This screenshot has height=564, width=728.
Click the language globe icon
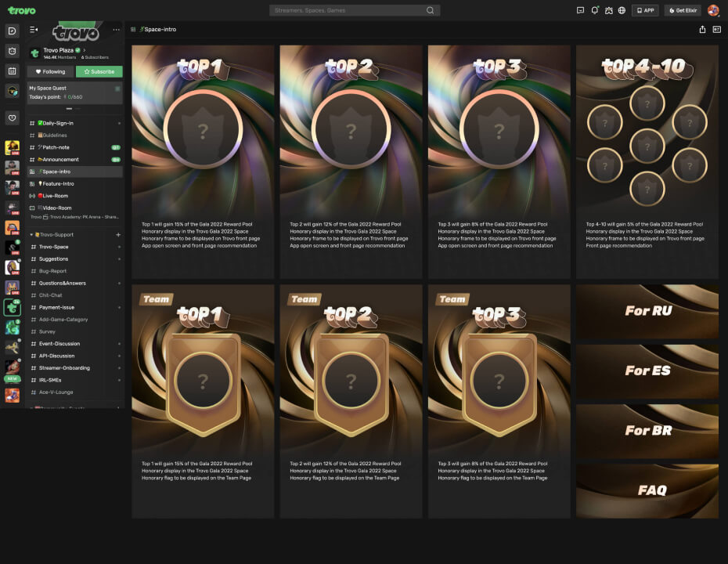622,10
